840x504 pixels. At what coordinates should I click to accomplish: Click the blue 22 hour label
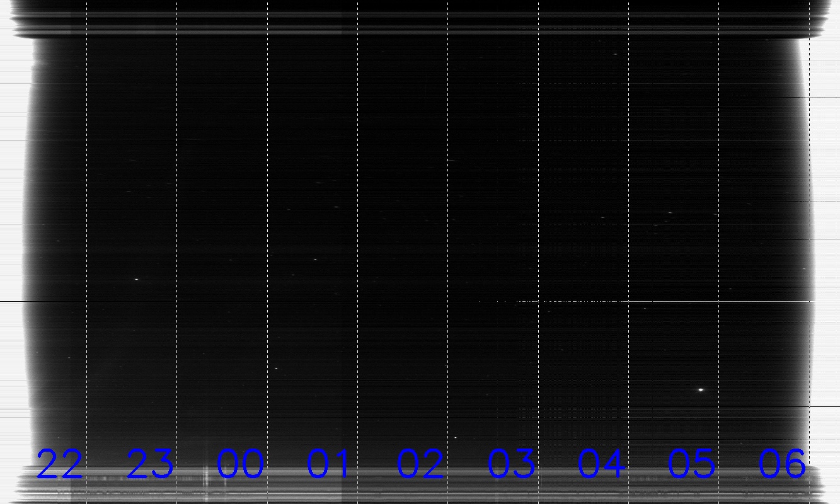tap(59, 464)
